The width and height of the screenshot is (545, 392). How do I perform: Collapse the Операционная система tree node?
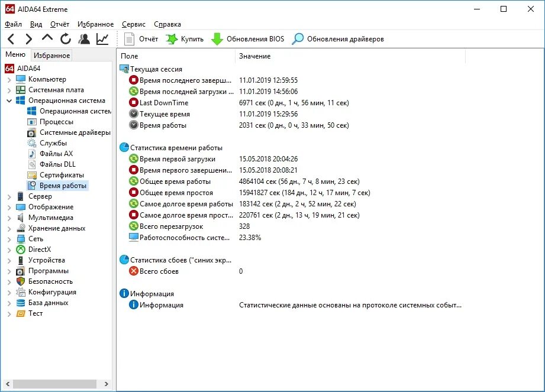pos(9,101)
